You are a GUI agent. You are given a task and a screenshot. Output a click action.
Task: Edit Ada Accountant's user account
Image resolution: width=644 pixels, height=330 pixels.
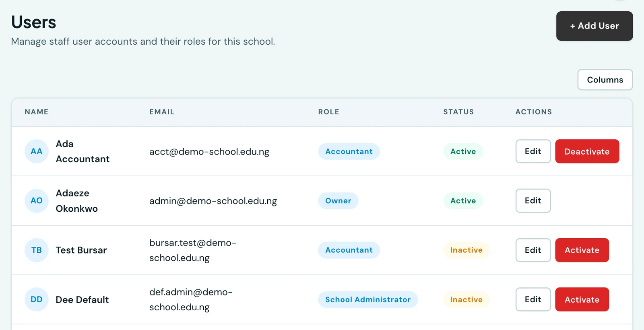tap(533, 151)
